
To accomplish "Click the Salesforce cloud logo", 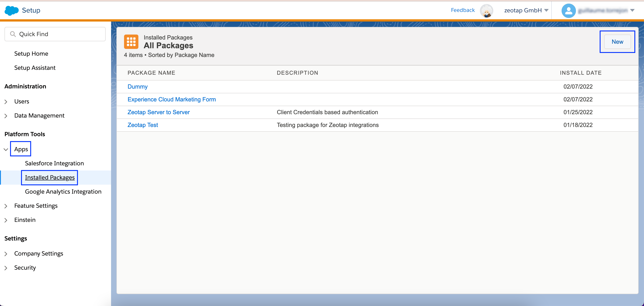I will 11,10.
